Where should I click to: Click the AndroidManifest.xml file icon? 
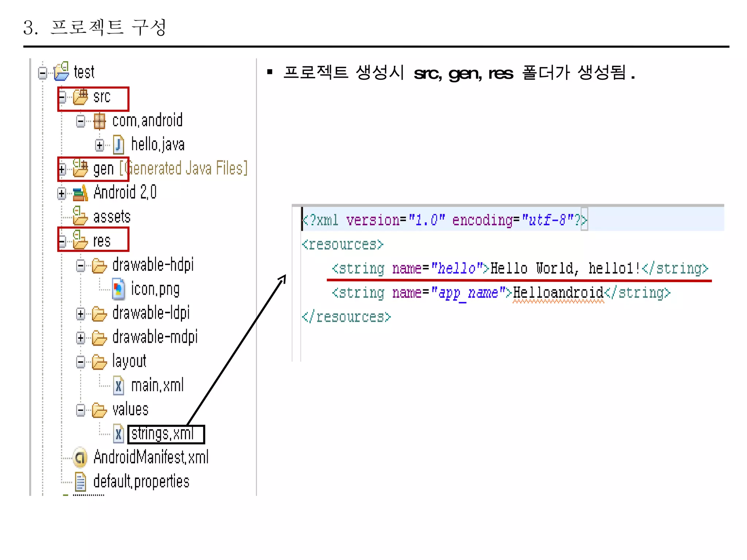(80, 458)
